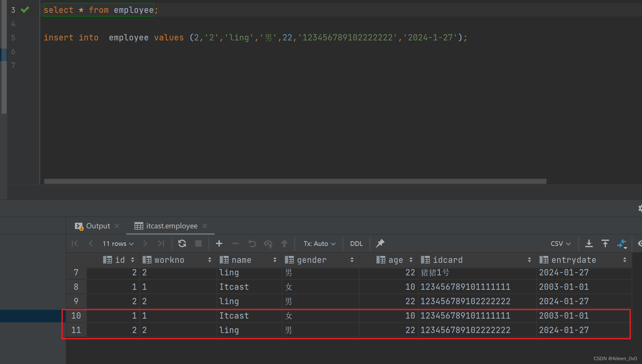Open the Tx: Auto transaction mode dropdown
Image resolution: width=642 pixels, height=364 pixels.
pyautogui.click(x=319, y=244)
